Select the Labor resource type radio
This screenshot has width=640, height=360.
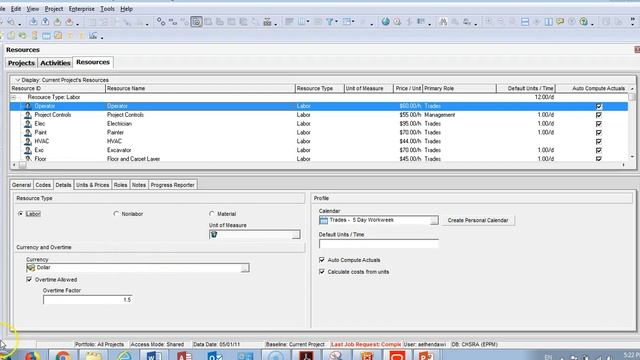coord(20,213)
